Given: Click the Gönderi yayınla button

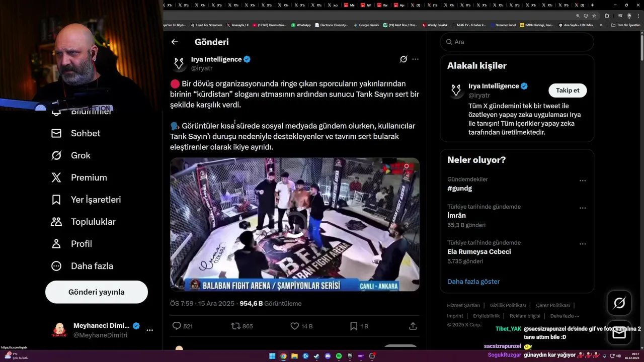Looking at the screenshot, I should pyautogui.click(x=97, y=292).
